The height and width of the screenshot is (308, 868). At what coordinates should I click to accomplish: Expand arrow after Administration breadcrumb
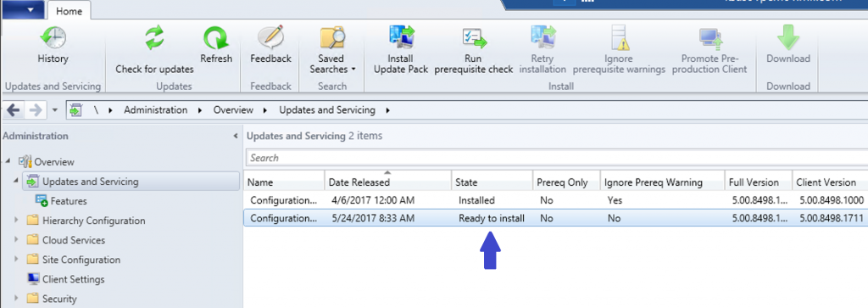click(200, 110)
